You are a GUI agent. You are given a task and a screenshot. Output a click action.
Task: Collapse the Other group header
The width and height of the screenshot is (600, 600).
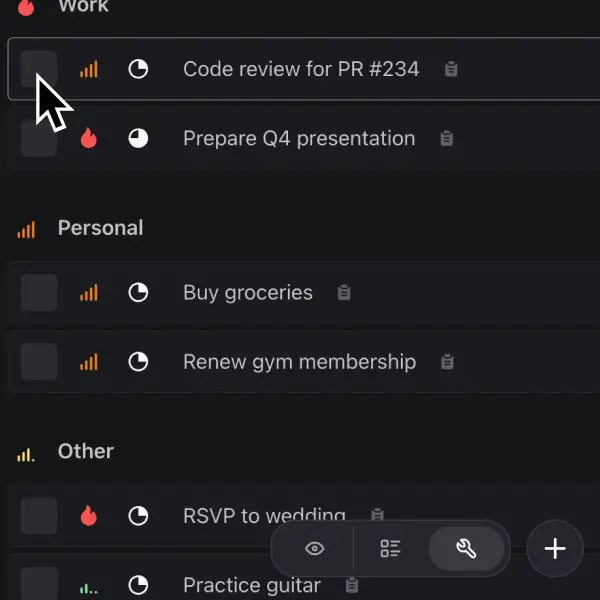(x=86, y=452)
